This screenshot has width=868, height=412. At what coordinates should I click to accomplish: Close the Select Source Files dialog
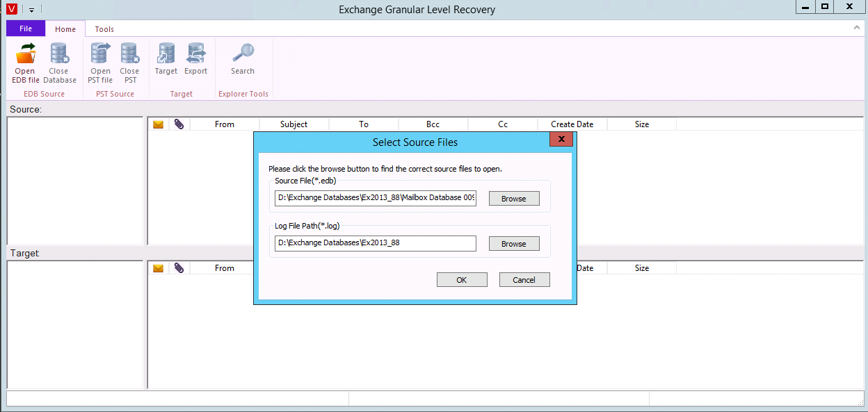click(x=561, y=140)
